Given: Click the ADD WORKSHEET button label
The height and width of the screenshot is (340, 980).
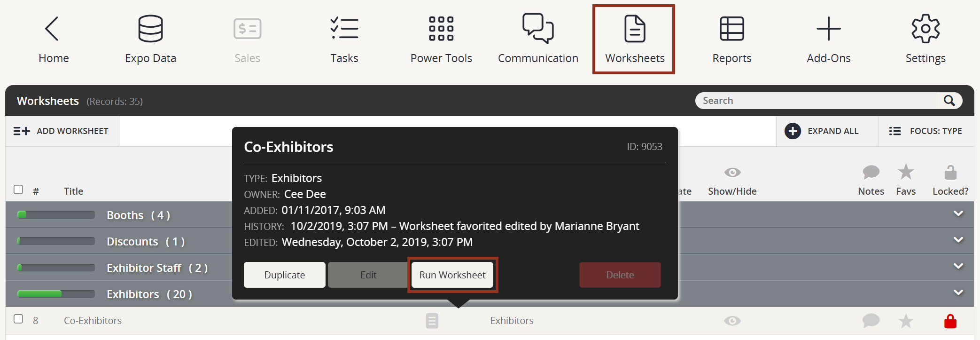Looking at the screenshot, I should pos(72,131).
